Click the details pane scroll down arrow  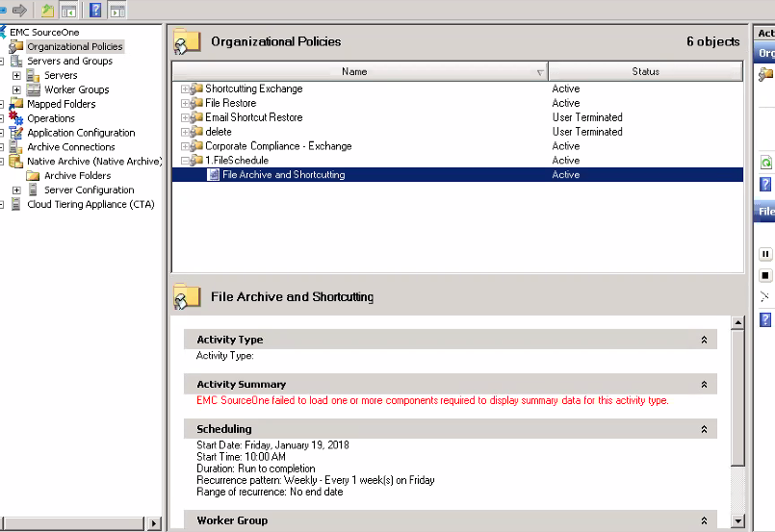click(x=738, y=520)
